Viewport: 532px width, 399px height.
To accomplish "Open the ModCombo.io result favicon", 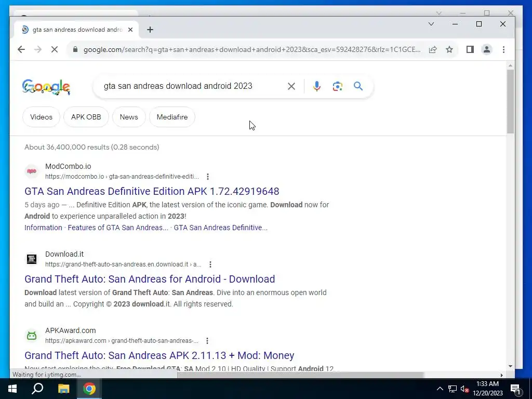I will tap(32, 171).
